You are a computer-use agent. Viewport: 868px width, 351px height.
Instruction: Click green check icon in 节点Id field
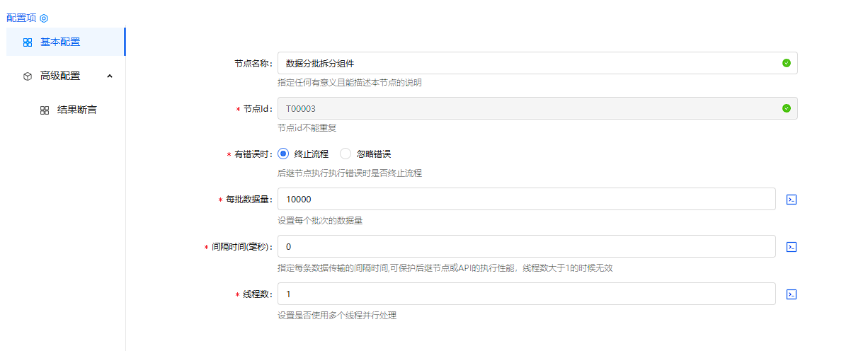[786, 108]
